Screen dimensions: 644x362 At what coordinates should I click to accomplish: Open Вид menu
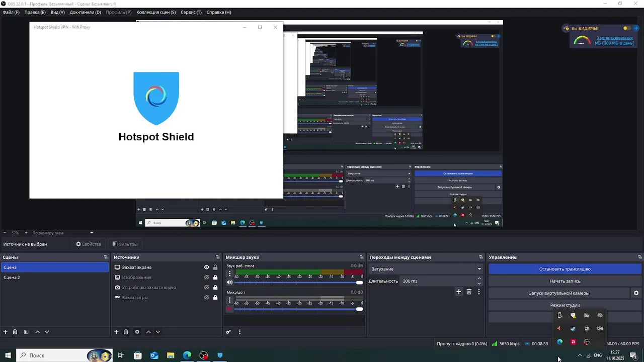(x=57, y=12)
